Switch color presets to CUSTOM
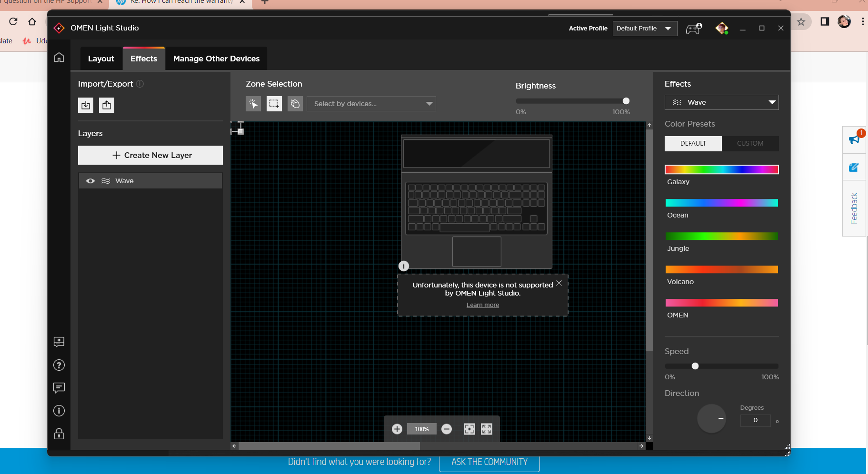The width and height of the screenshot is (868, 474). point(750,143)
